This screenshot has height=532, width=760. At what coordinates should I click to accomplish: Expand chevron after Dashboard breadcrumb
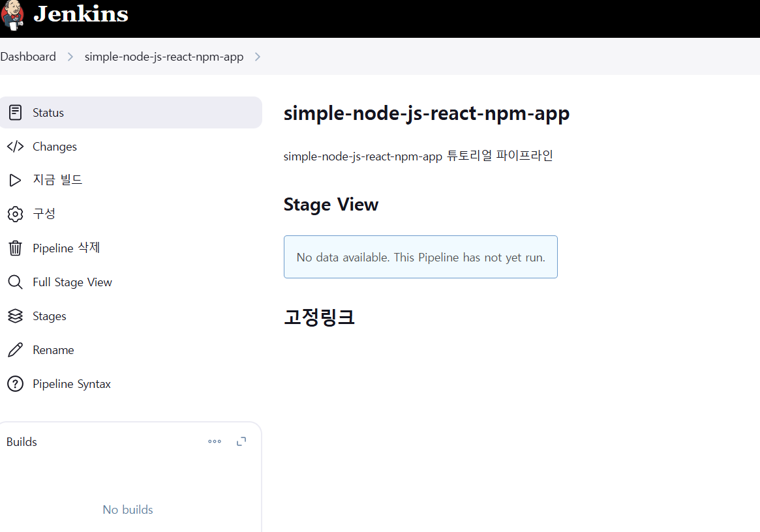tap(70, 57)
